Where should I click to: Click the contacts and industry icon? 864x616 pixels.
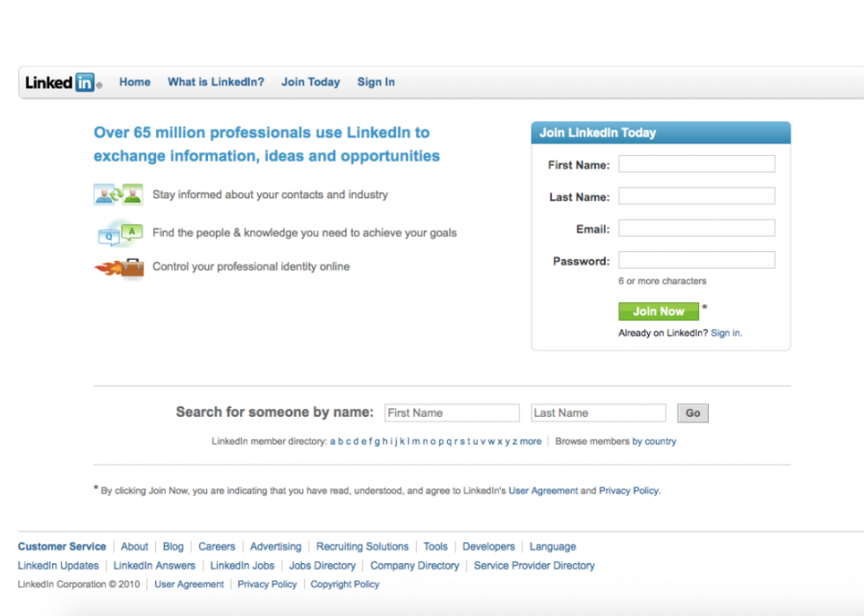point(118,195)
